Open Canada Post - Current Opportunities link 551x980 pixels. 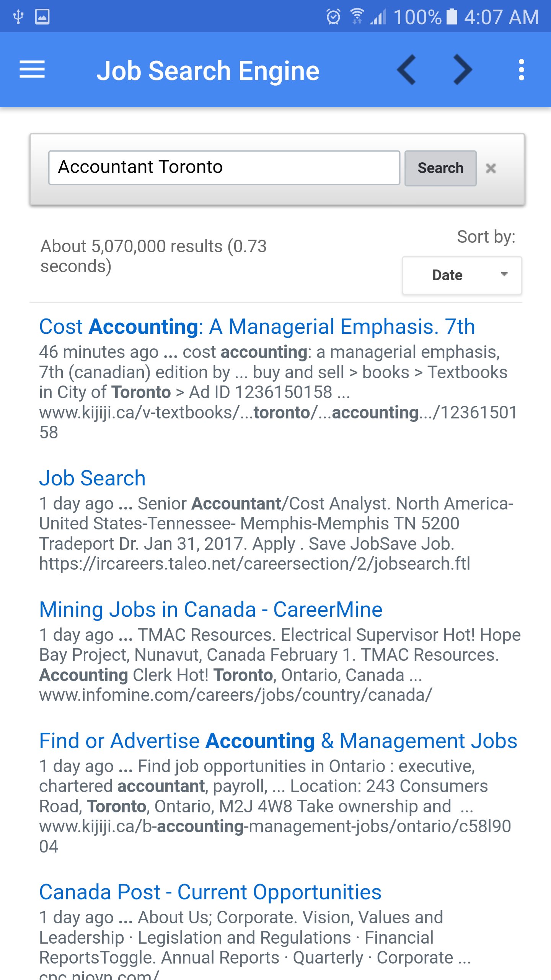(x=210, y=892)
